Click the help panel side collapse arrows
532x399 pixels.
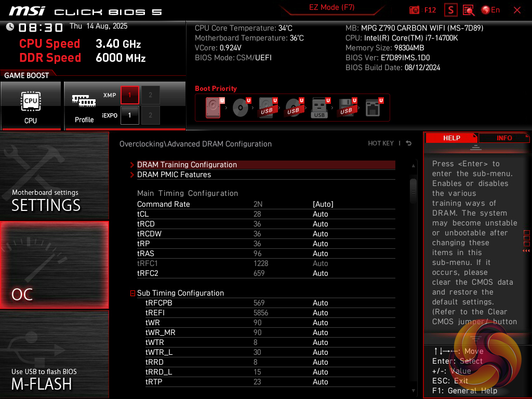click(x=526, y=251)
